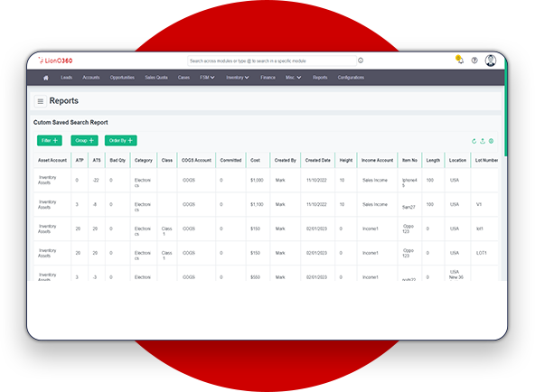
Task: Sort by Asset Account column header
Action: click(x=52, y=160)
